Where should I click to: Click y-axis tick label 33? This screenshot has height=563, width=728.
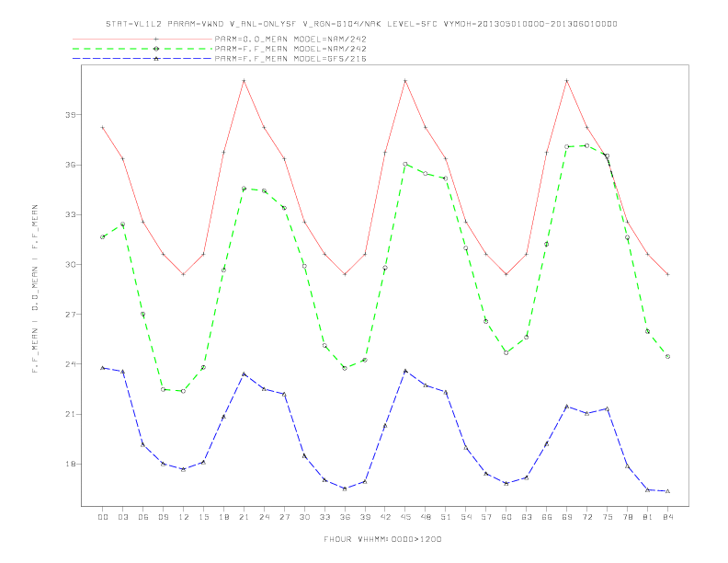[71, 214]
